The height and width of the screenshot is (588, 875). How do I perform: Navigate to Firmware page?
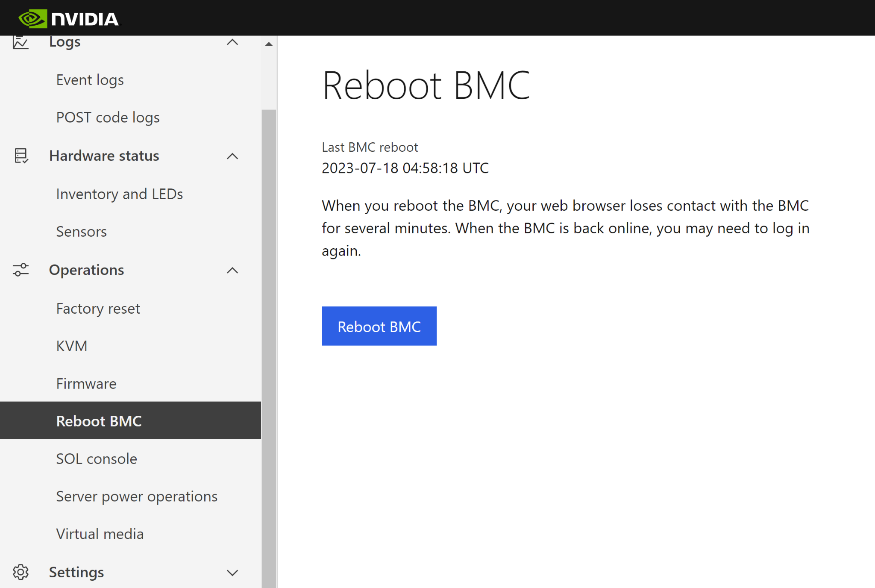(86, 384)
